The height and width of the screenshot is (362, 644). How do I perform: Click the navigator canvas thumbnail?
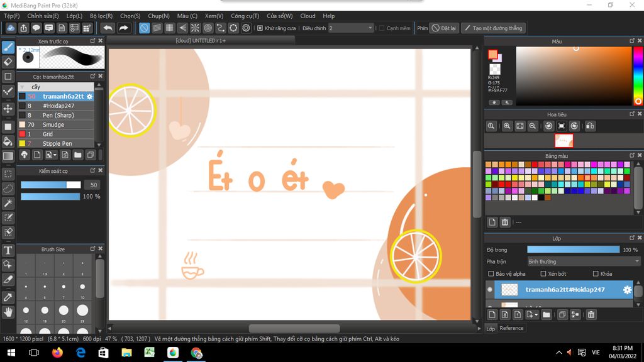click(564, 140)
